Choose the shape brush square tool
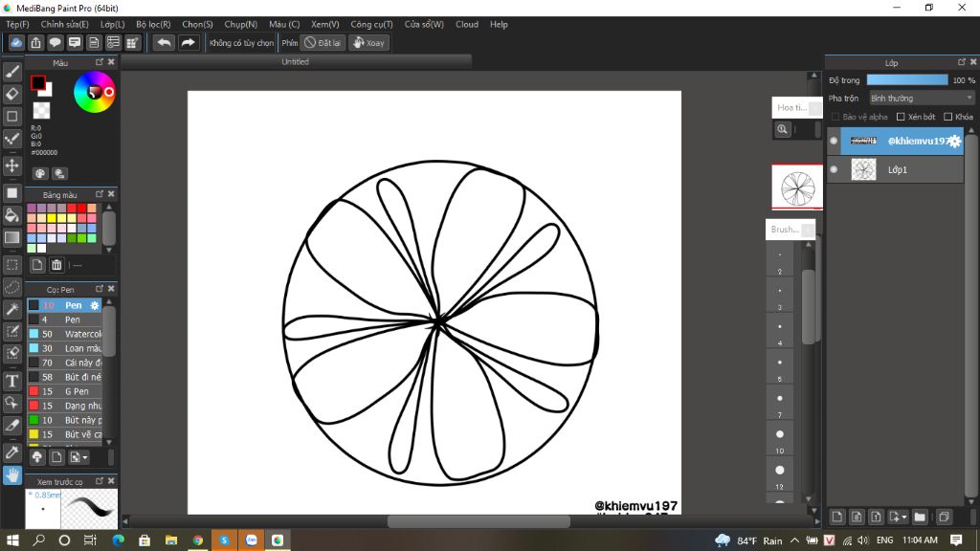 (11, 116)
